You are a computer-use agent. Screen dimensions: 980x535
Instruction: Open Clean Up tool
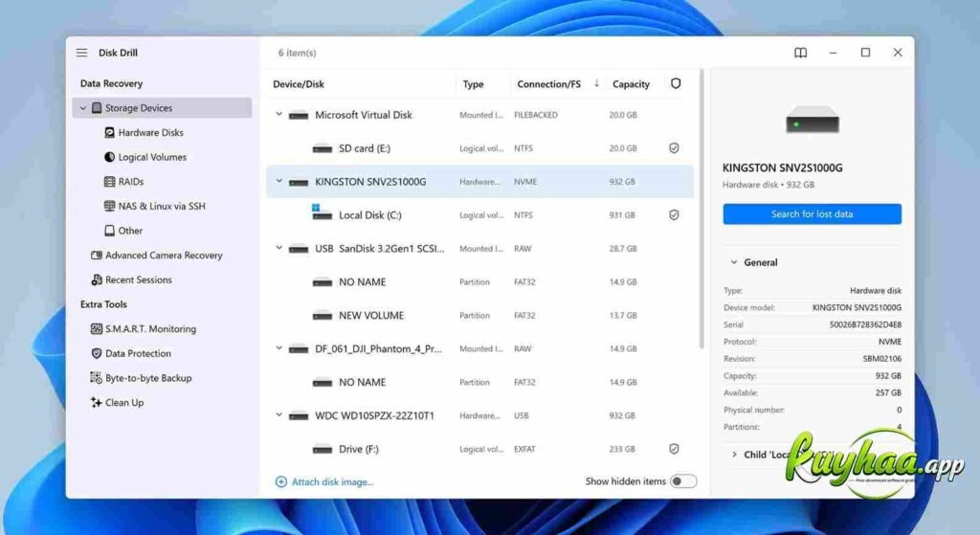click(x=124, y=403)
